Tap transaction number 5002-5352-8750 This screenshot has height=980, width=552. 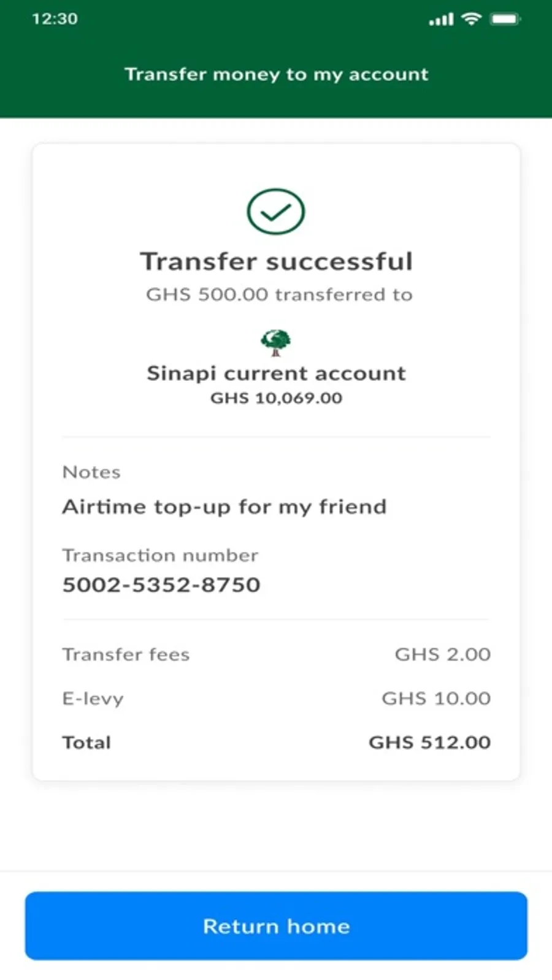[x=161, y=584]
